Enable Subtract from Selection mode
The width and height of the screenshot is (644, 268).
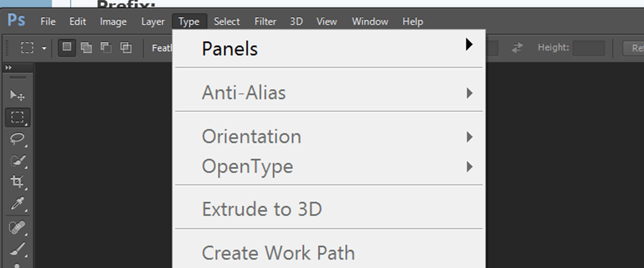(x=106, y=48)
